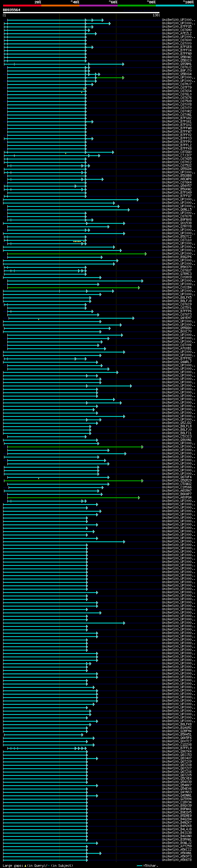Select the UniRef100_B9EQV5 label
The height and width of the screenshot is (868, 197).
(177, 812)
